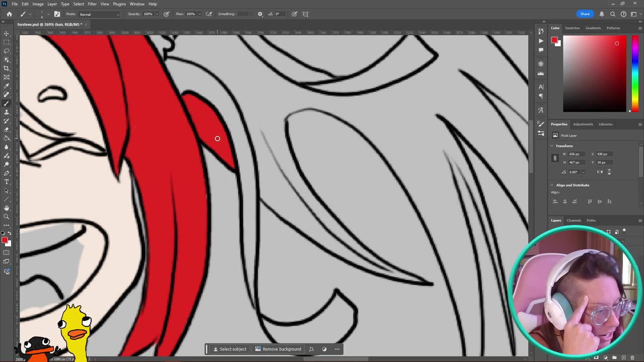Click Select subject in contextual bar
The height and width of the screenshot is (362, 644).
pyautogui.click(x=229, y=349)
